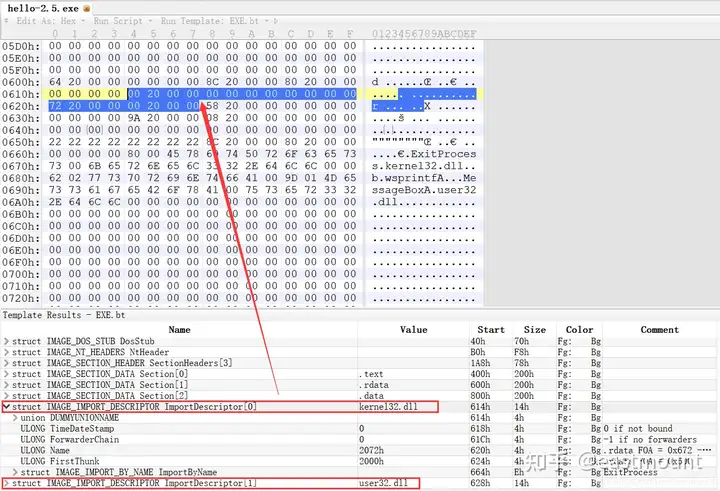
Task: Expand ImportDescriptor[1] tree node
Action: pyautogui.click(x=6, y=483)
